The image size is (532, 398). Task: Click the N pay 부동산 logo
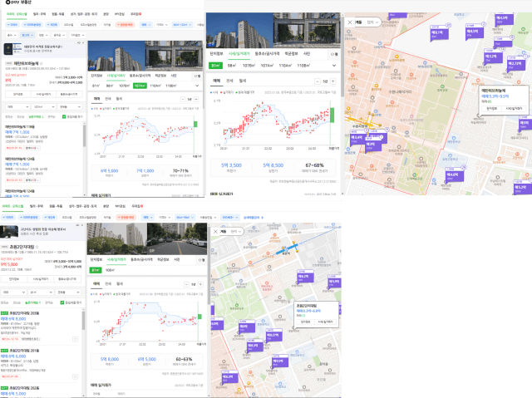tap(18, 2)
